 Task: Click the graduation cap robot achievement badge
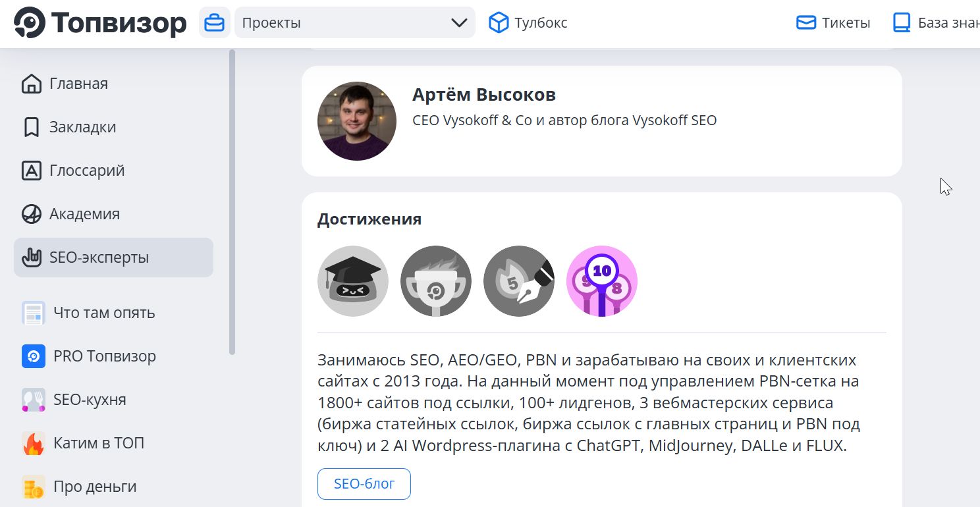coord(353,281)
